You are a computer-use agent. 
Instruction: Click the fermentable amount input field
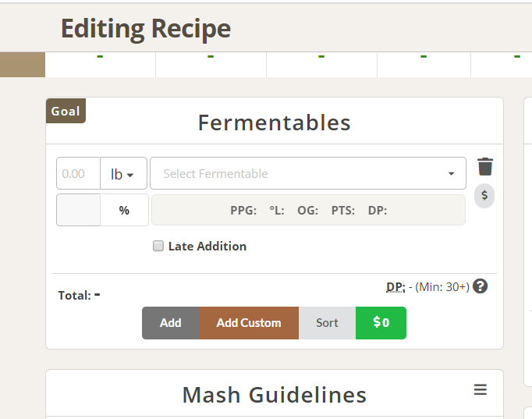(78, 173)
